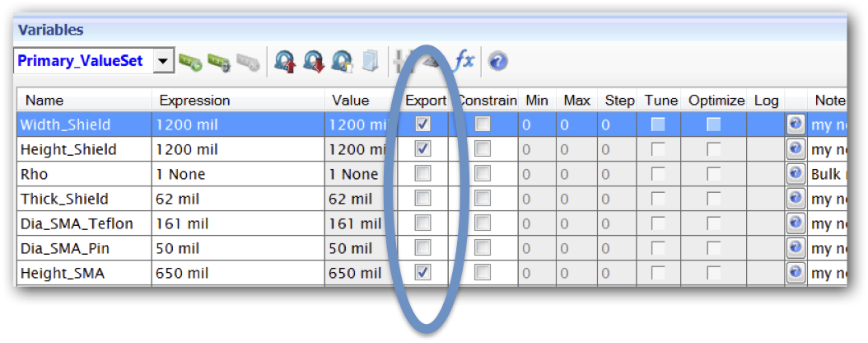Click the add variable green icon
Viewport: 868px width, 343px height.
pos(191,61)
